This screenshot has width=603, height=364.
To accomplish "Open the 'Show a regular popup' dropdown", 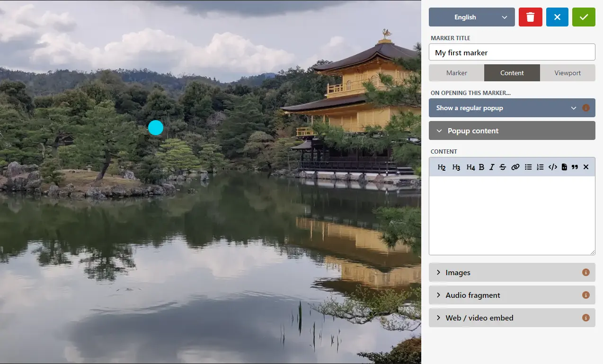I will 505,108.
